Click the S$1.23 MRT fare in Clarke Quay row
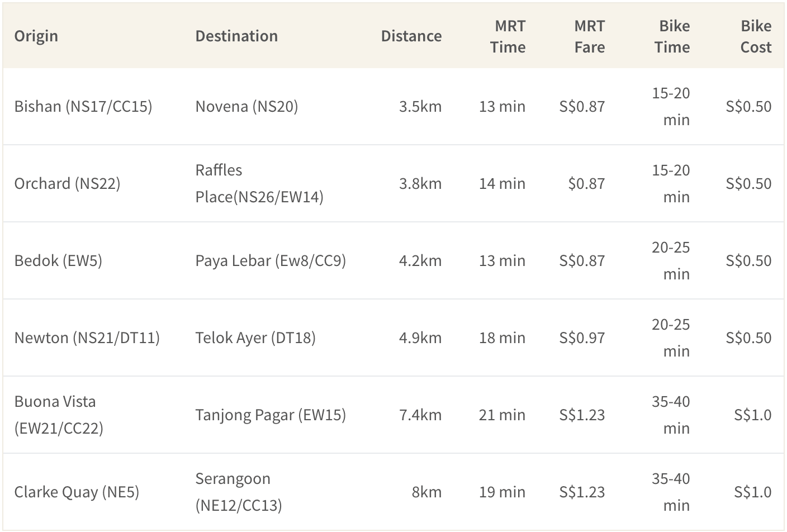 coord(582,492)
